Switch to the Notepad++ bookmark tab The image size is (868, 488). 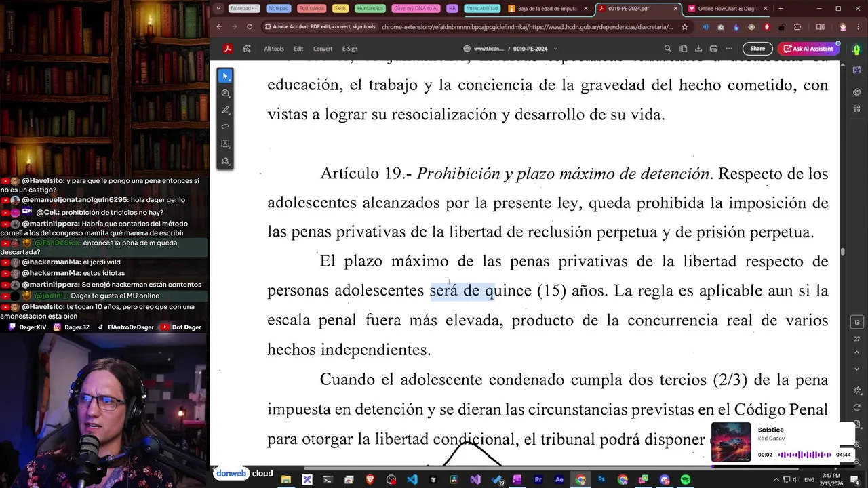[243, 9]
